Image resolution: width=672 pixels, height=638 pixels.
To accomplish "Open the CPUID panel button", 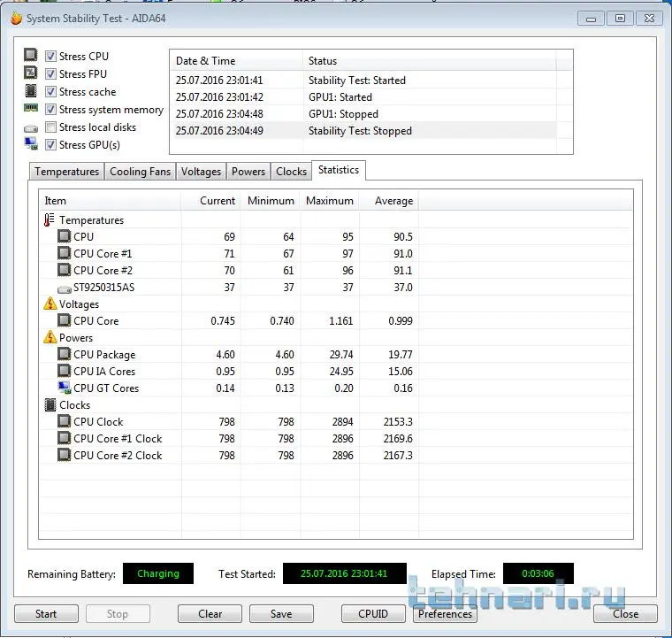I will pyautogui.click(x=373, y=614).
